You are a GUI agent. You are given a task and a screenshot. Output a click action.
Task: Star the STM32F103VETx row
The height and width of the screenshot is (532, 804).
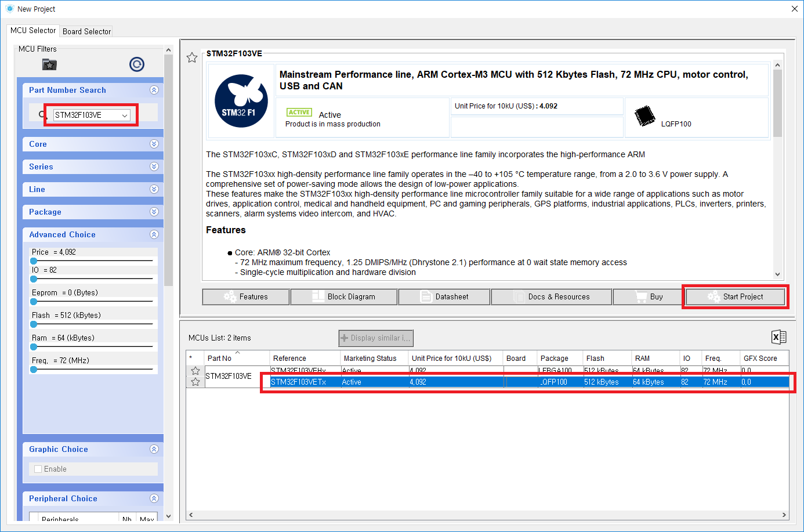(x=195, y=382)
